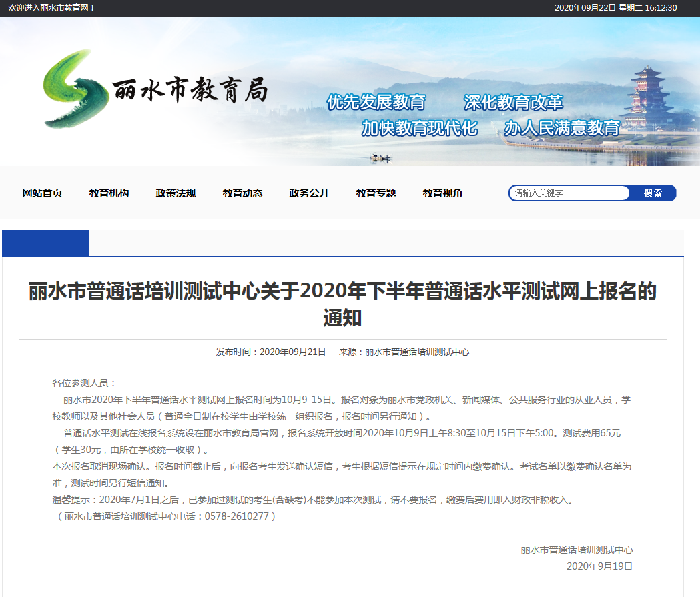Click the blue breadcrumb tab above the article
The image size is (700, 597).
[x=45, y=243]
